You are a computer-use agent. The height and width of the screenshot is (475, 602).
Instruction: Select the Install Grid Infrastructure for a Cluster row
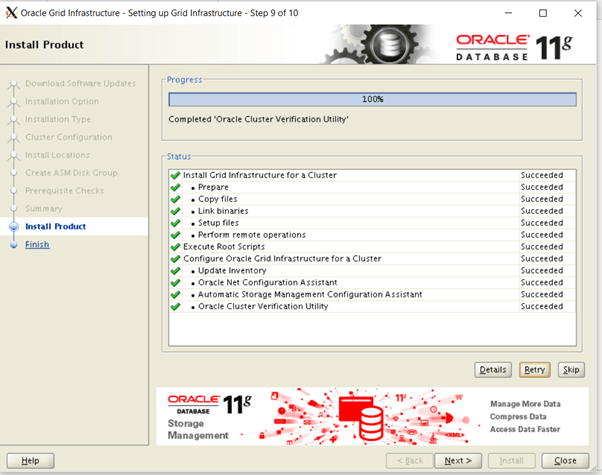(260, 175)
